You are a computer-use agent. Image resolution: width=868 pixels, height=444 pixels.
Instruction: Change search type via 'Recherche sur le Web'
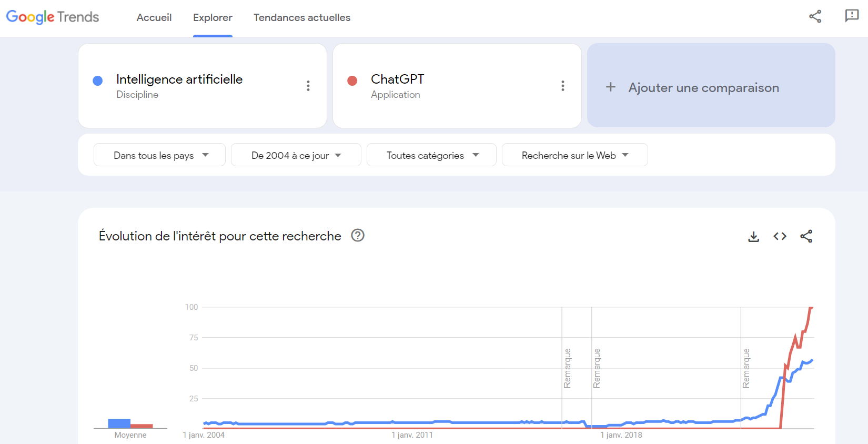pos(574,155)
